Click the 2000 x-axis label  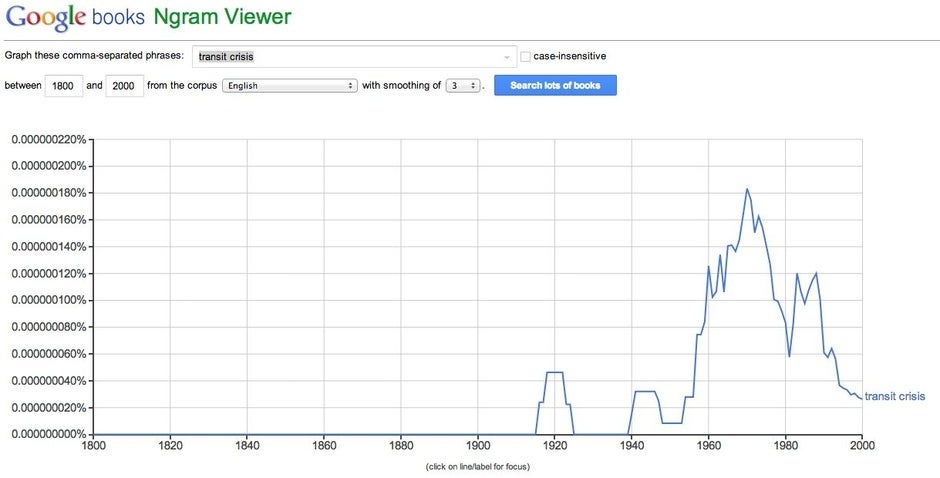click(862, 446)
